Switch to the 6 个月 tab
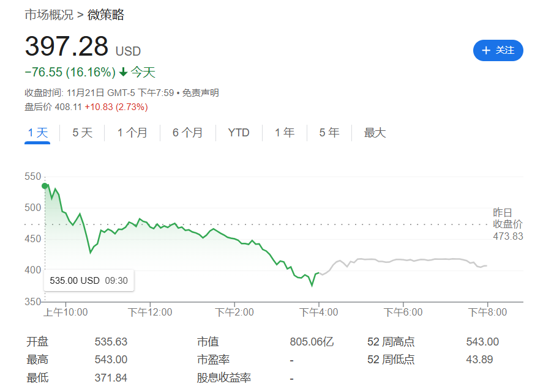Viewport: 554px width, 392px height. click(x=187, y=133)
